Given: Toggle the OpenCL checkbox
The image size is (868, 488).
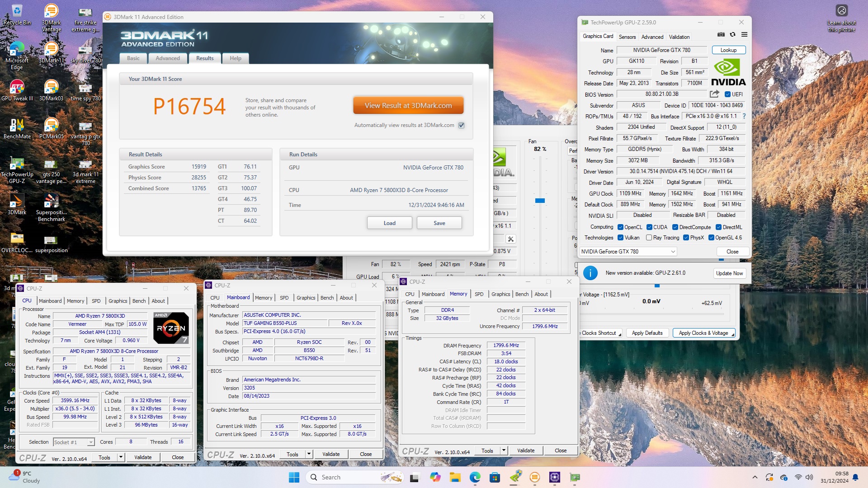Looking at the screenshot, I should [621, 227].
